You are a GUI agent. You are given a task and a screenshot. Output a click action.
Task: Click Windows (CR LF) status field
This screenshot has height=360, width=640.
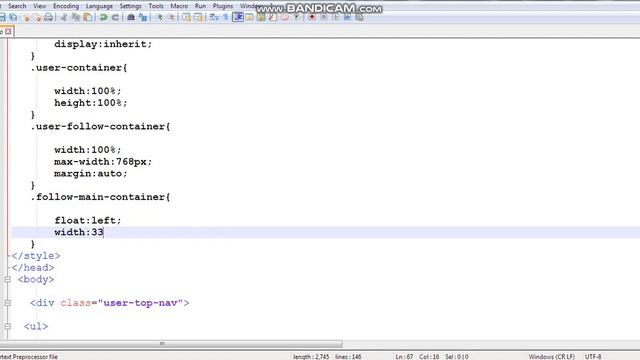pos(551,357)
